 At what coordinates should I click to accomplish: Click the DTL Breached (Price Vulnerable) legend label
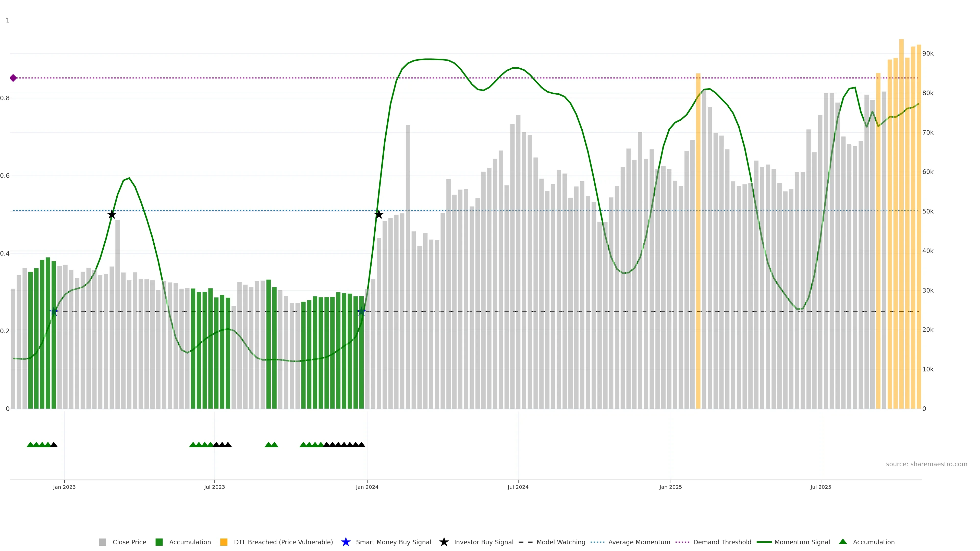coord(283,542)
